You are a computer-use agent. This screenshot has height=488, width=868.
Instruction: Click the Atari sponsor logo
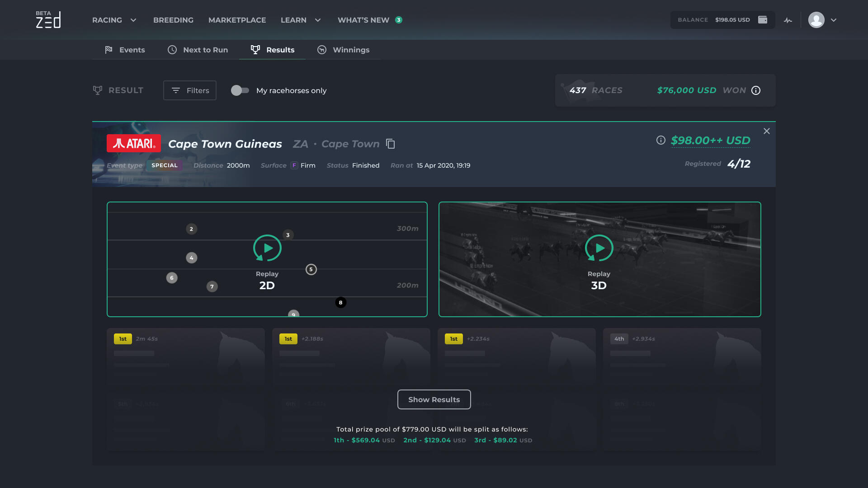tap(133, 144)
